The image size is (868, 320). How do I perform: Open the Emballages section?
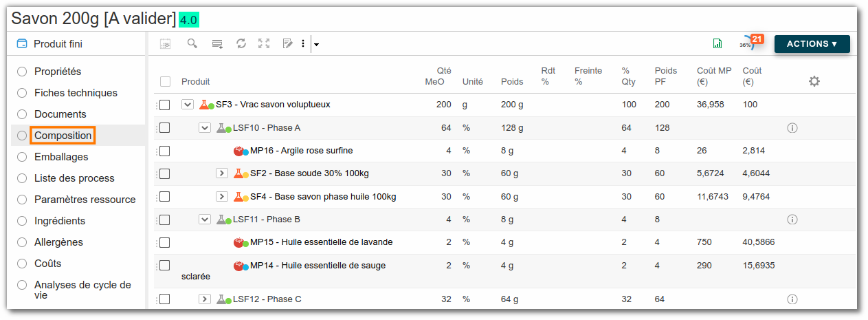click(x=61, y=157)
